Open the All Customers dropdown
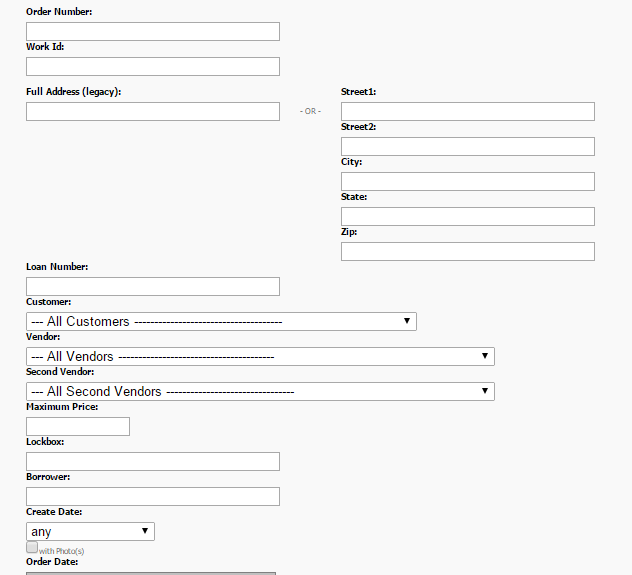The width and height of the screenshot is (632, 575). click(221, 322)
